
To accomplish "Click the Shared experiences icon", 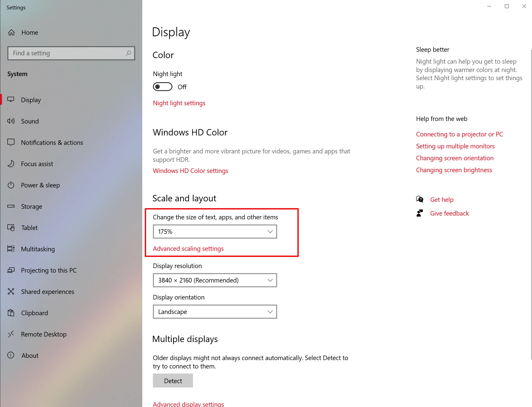I will click(x=11, y=291).
